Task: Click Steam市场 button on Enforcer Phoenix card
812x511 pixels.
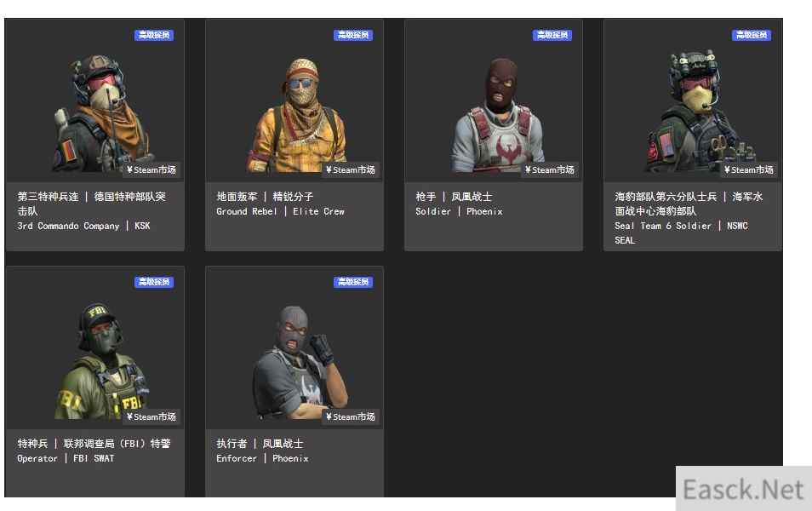Action: 351,416
